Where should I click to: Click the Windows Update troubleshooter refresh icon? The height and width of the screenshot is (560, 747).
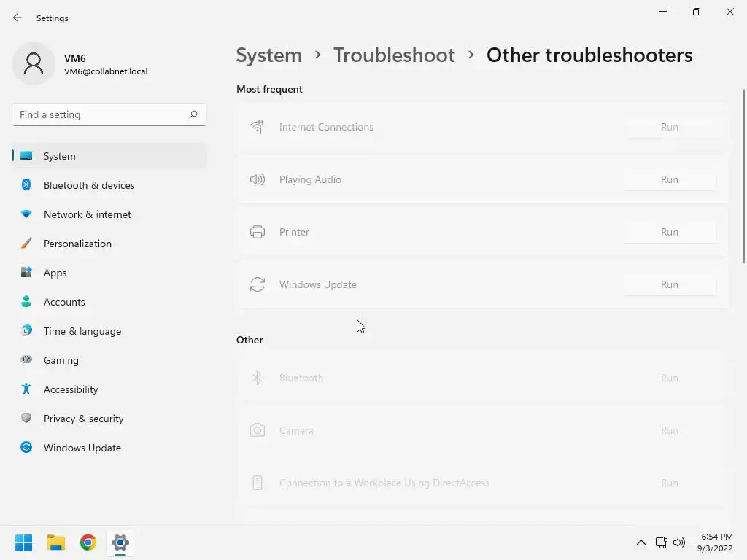click(258, 284)
